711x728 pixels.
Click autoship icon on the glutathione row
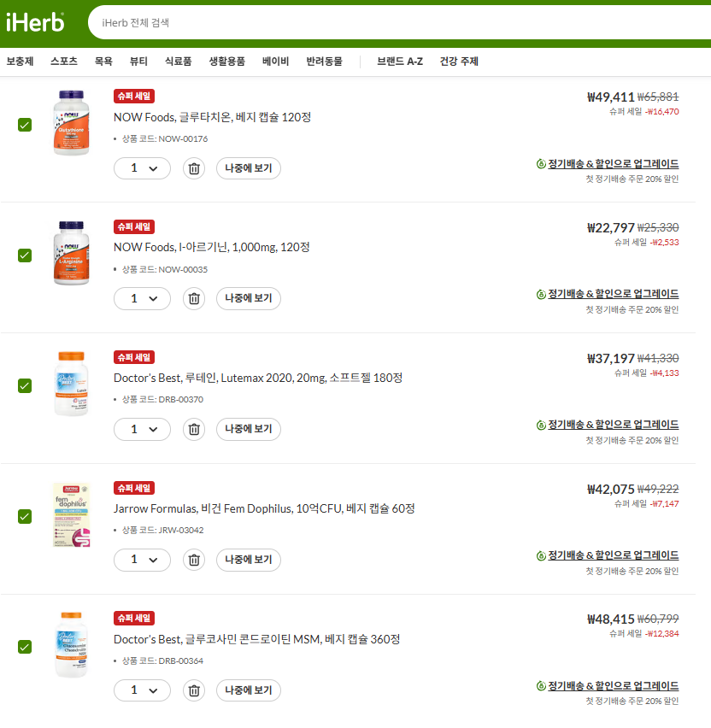click(540, 164)
